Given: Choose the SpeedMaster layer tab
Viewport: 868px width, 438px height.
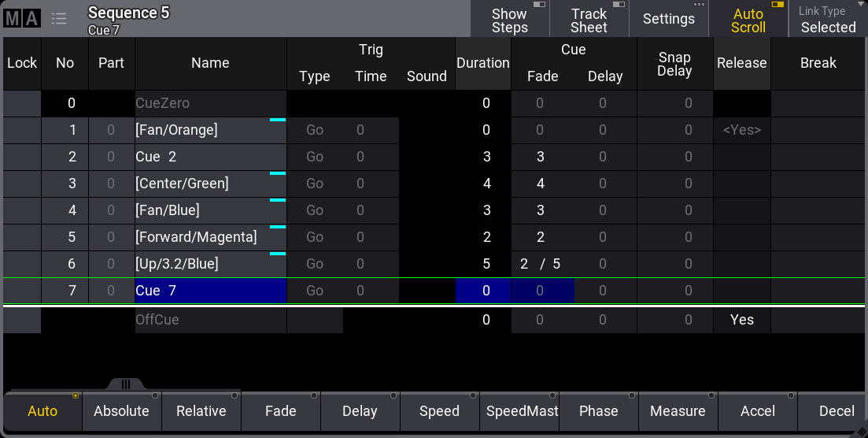Looking at the screenshot, I should tap(519, 411).
